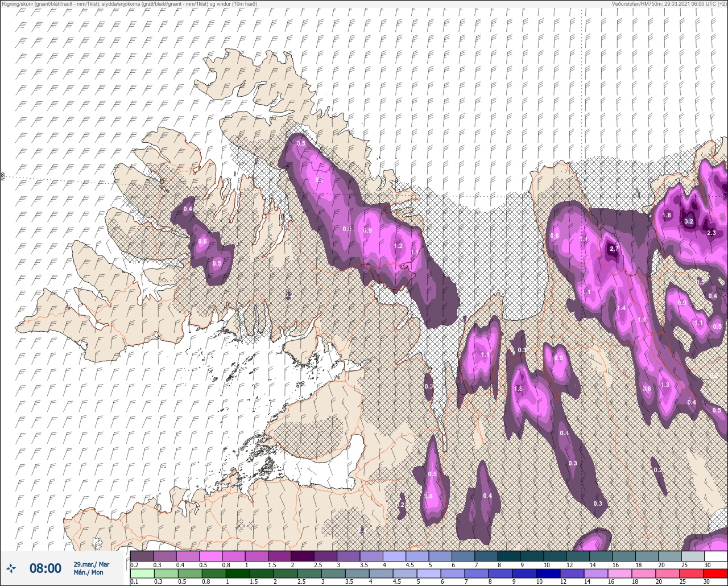Select the red bottom legend swatch at 30

715,573
